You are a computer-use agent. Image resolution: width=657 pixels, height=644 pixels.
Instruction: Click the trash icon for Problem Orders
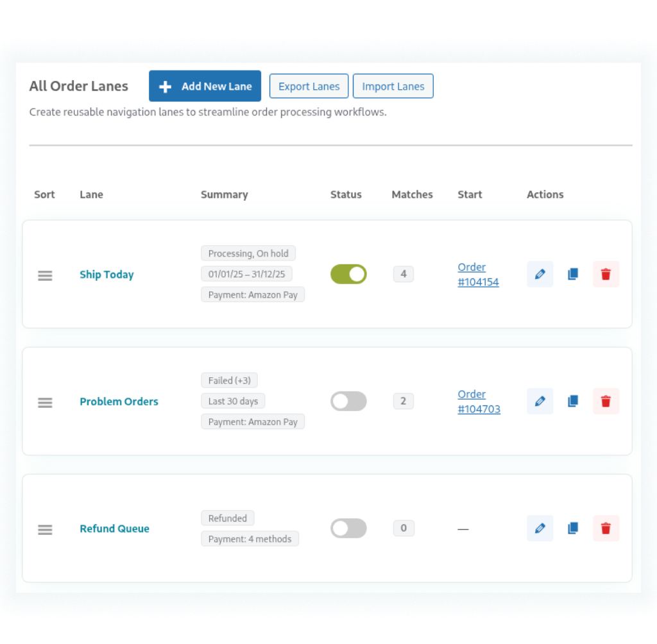[606, 401]
